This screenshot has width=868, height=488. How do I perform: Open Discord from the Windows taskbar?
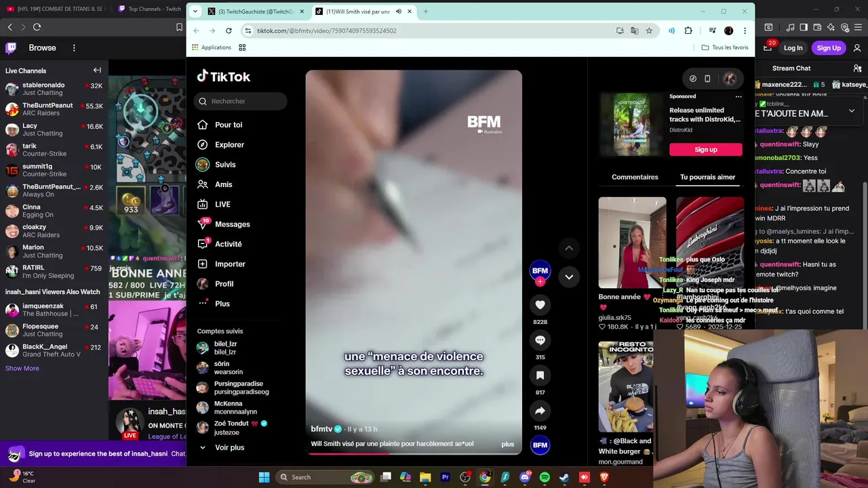(525, 477)
